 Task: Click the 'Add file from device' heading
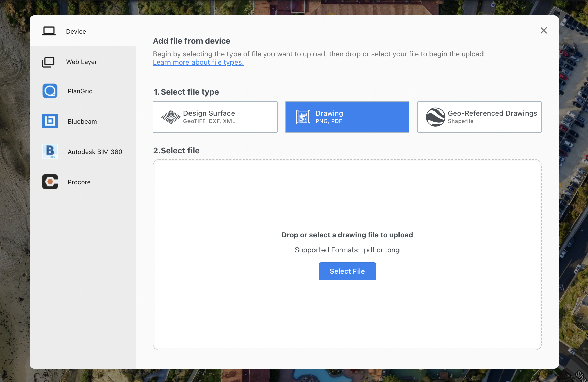(192, 41)
